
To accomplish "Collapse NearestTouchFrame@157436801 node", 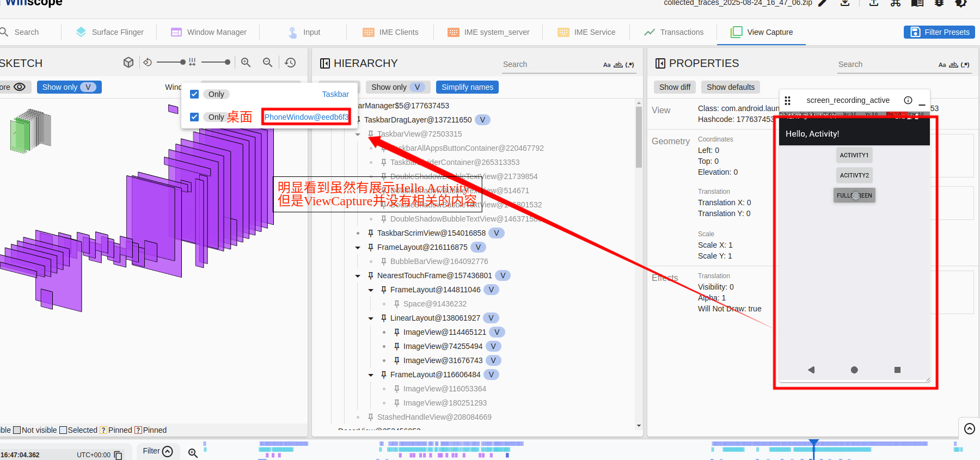I will click(358, 276).
